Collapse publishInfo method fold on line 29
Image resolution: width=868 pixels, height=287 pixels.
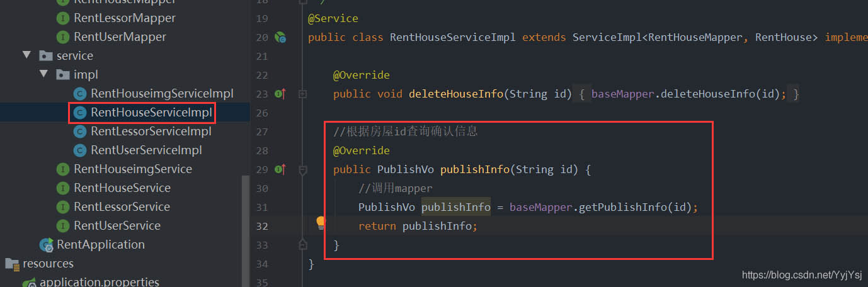(x=302, y=170)
